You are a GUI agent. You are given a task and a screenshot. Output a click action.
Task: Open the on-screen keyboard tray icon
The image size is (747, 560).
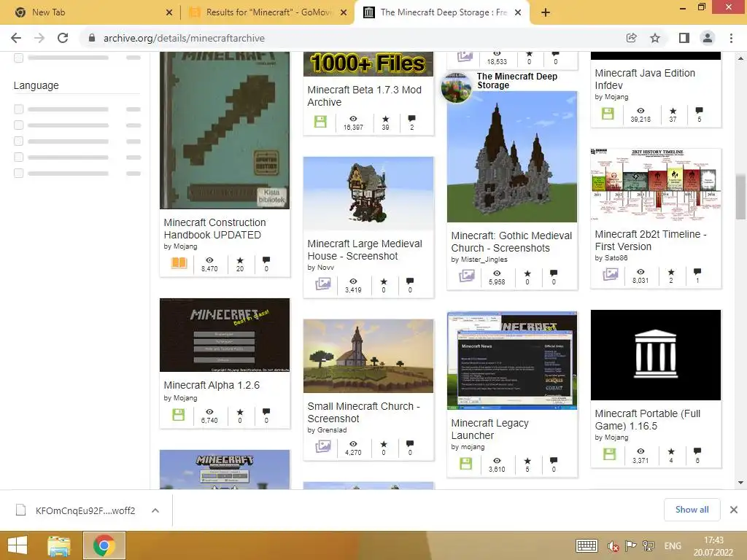(587, 546)
